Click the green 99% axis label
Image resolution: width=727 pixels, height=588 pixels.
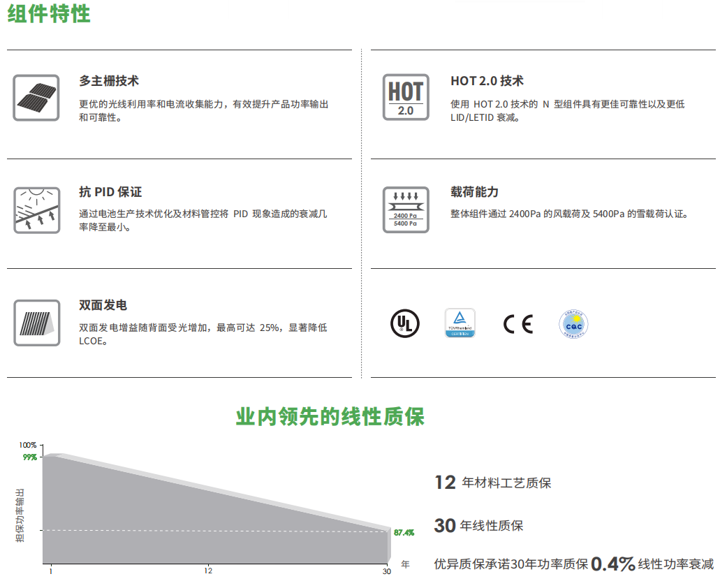click(29, 457)
